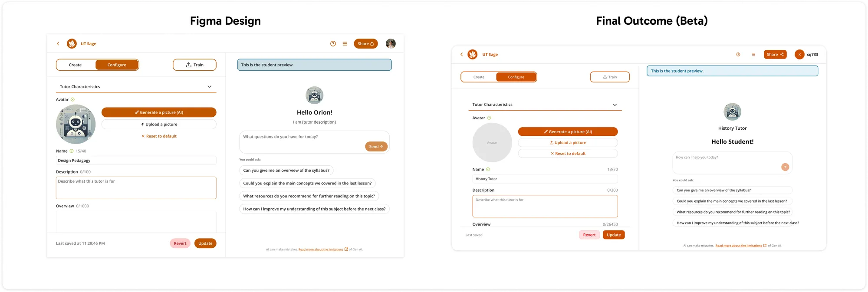Viewport: 868px width, 292px height.
Task: Collapse Tutor Characteristics chevron in Figma Design
Action: click(210, 87)
